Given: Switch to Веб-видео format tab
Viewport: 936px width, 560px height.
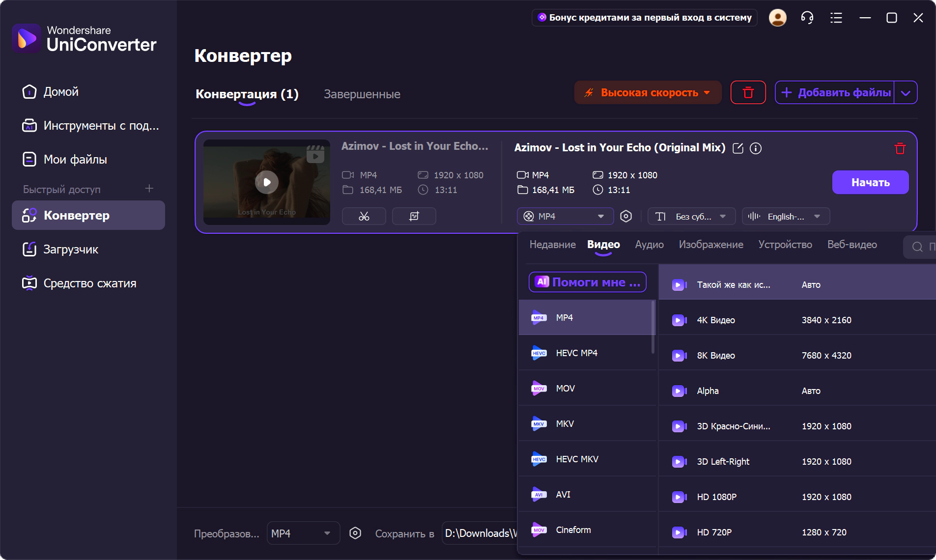Looking at the screenshot, I should [x=852, y=245].
